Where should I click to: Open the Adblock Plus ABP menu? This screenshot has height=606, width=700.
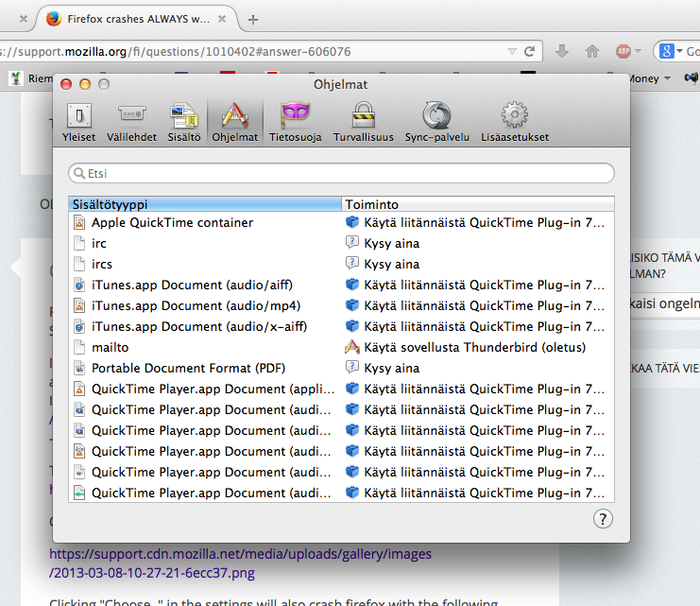627,51
